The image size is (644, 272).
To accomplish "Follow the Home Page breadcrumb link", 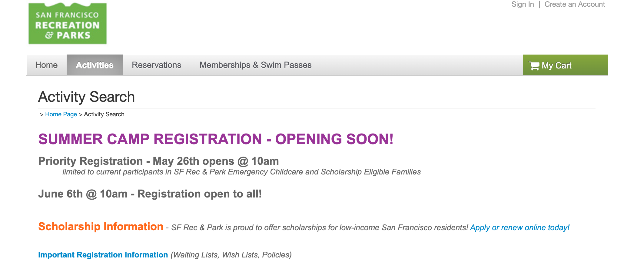I will [x=61, y=114].
